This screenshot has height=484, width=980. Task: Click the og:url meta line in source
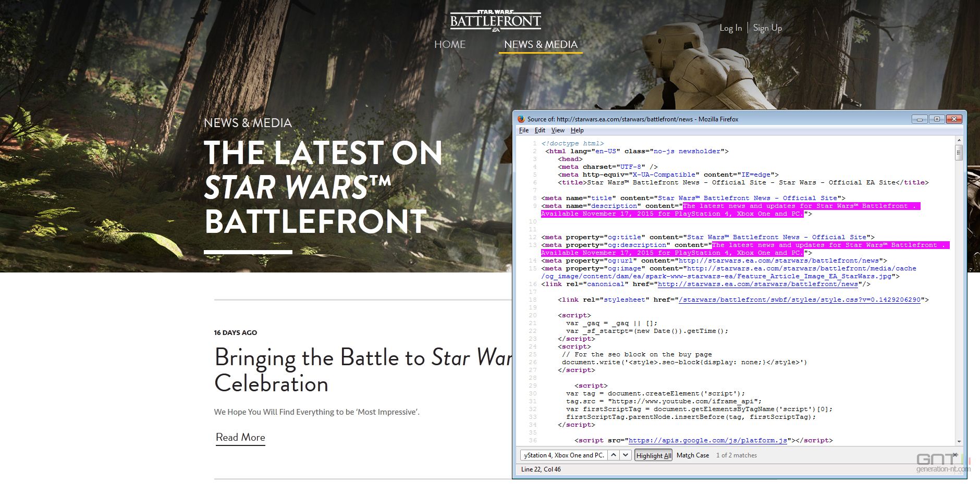pyautogui.click(x=714, y=260)
